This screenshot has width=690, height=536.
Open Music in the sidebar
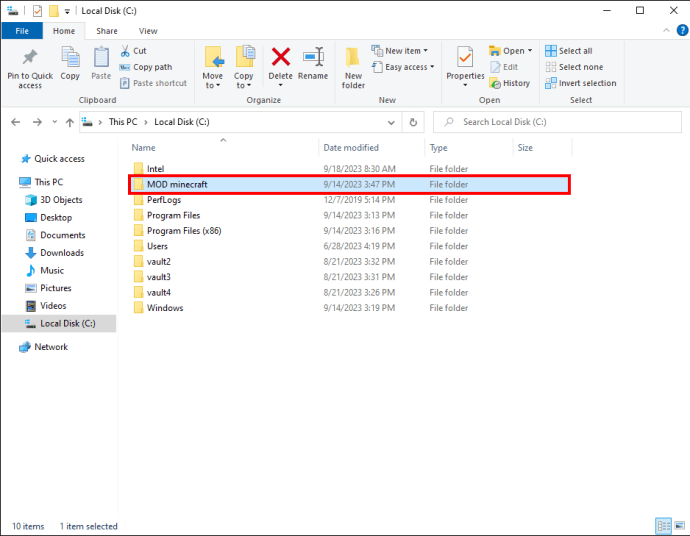(x=45, y=270)
